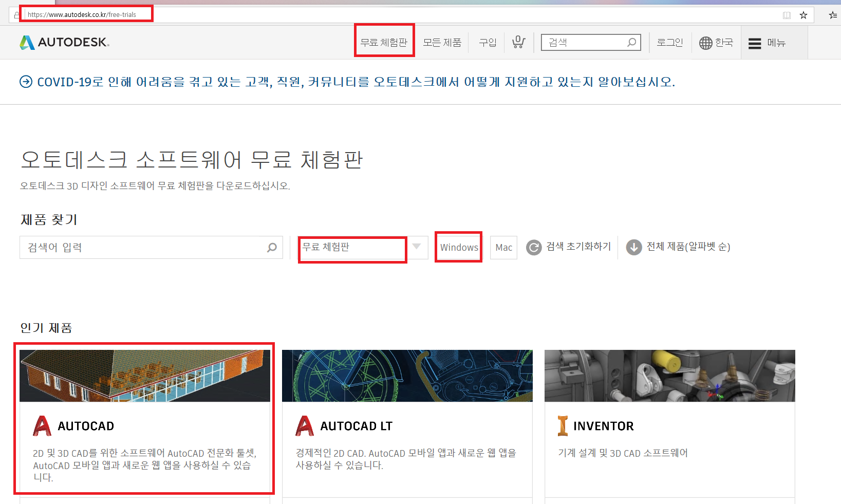841x504 pixels.
Task: Open favorites hub icon at browser edge
Action: tap(833, 15)
